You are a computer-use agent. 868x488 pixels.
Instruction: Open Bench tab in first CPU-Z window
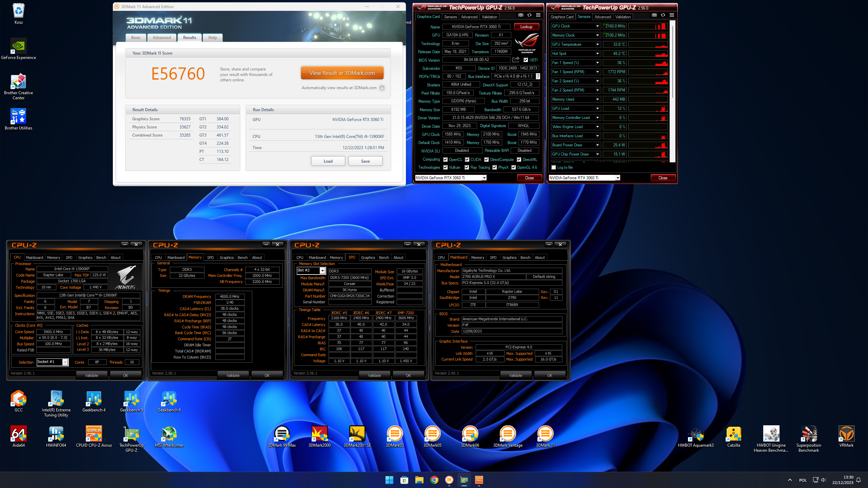click(101, 258)
